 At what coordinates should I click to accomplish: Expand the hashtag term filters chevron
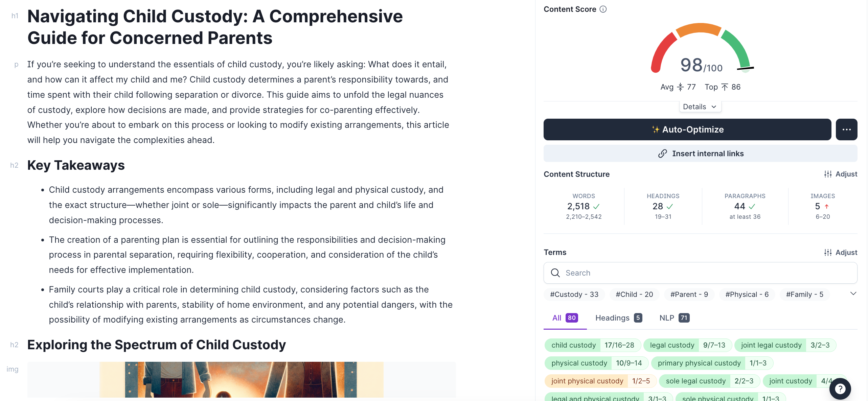click(853, 293)
